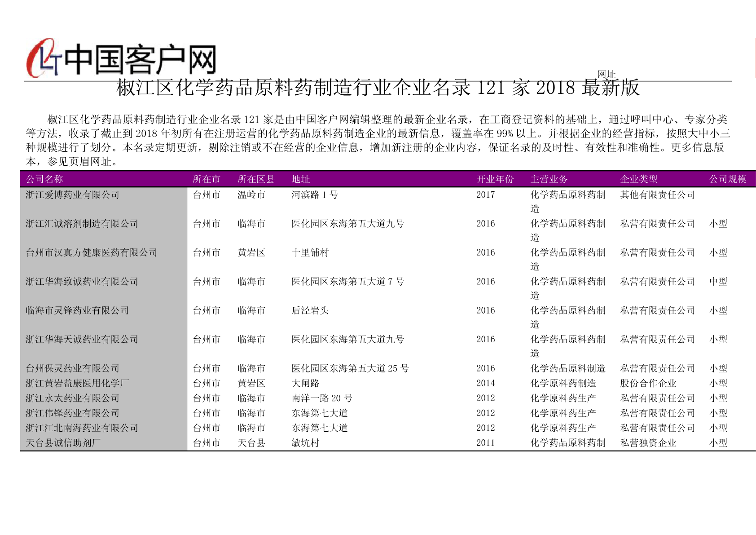Click the 私营独资企业 enterprise type cell
This screenshot has height=535, width=756.
click(x=648, y=442)
